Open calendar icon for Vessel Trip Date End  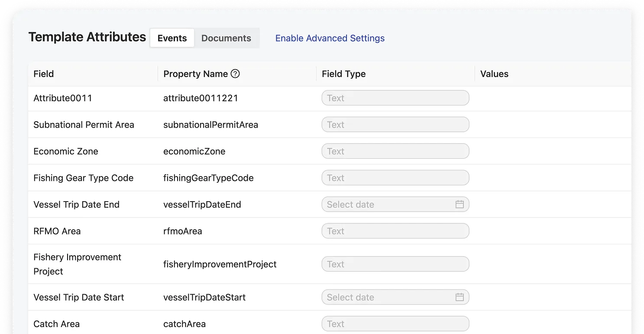(460, 205)
